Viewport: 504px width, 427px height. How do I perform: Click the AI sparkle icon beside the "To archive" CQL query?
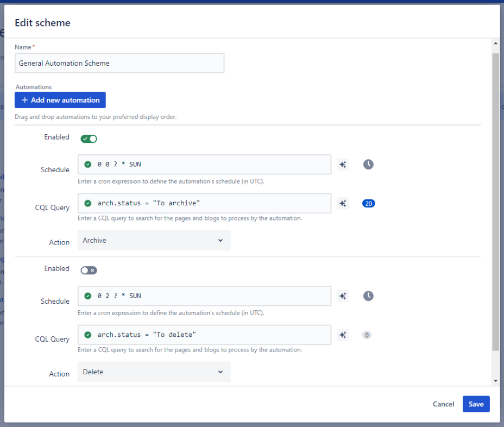343,204
